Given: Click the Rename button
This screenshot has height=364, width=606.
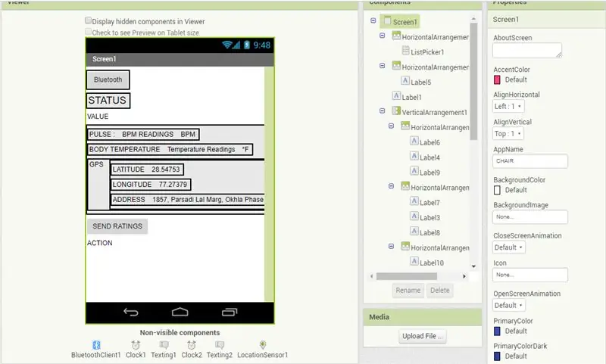Looking at the screenshot, I should pyautogui.click(x=408, y=291).
